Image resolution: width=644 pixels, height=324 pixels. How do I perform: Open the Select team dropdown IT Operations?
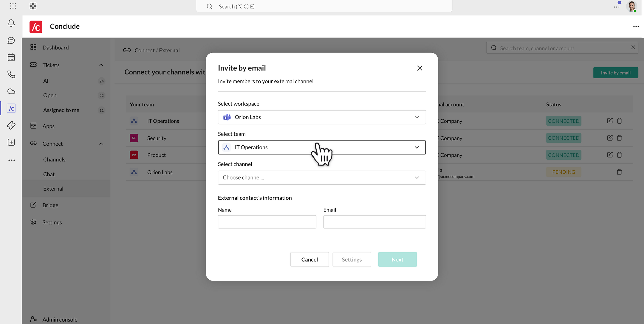322,147
